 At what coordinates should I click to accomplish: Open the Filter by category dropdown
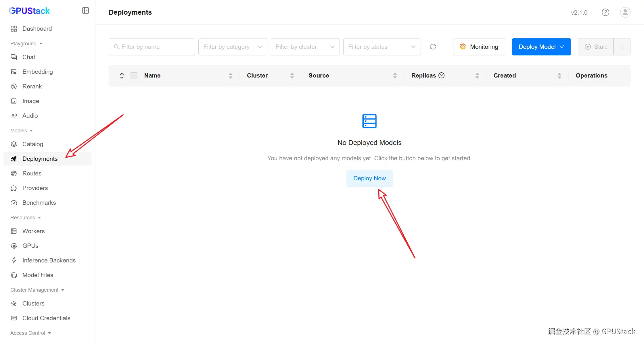pos(233,47)
